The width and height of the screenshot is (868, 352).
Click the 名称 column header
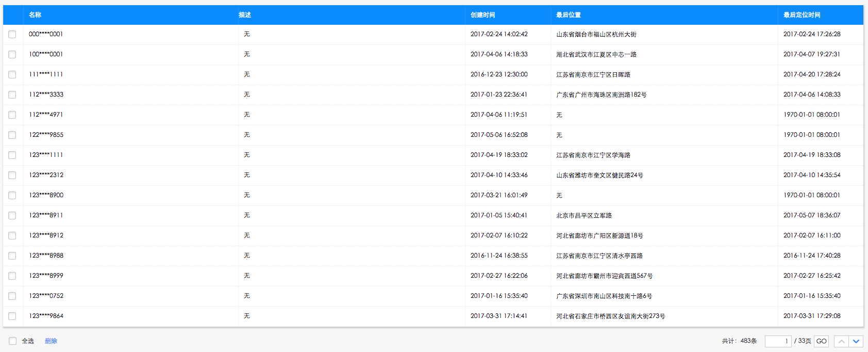point(35,15)
